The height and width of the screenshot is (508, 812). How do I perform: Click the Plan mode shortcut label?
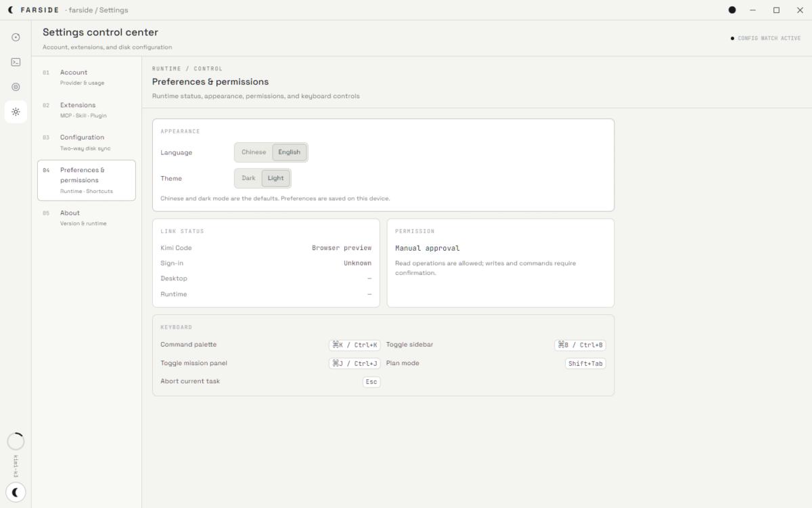coord(403,363)
